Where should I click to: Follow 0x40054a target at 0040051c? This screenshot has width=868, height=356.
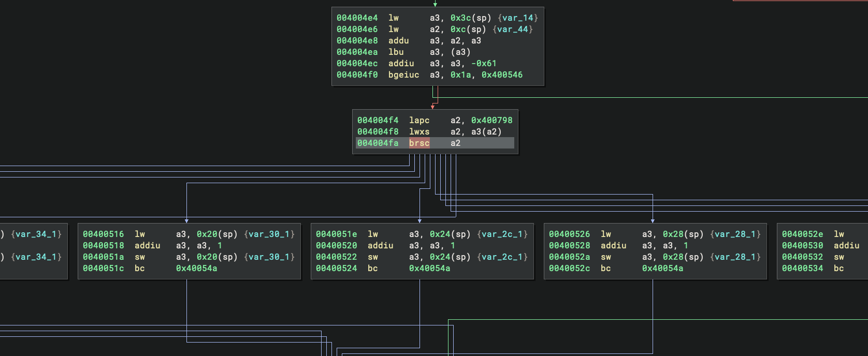pyautogui.click(x=197, y=269)
